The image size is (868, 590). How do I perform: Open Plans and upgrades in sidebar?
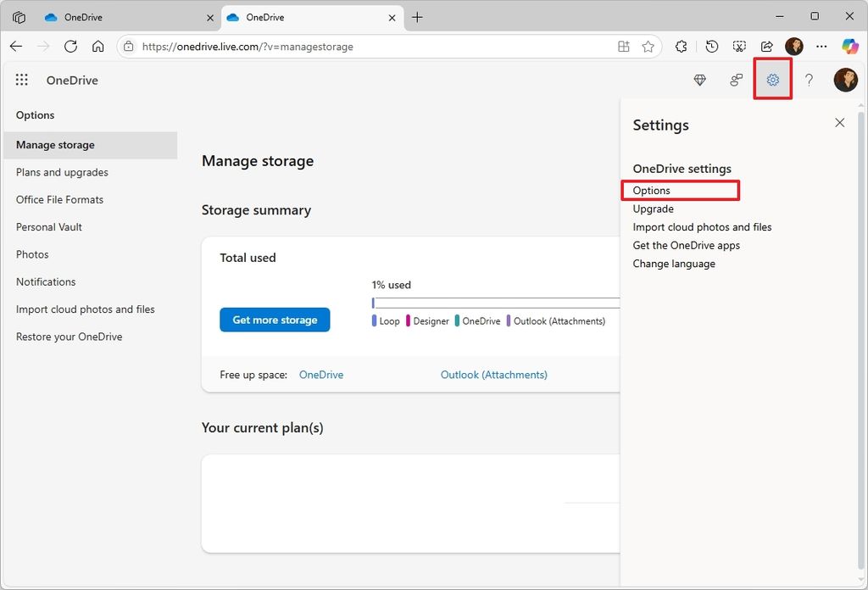click(62, 172)
